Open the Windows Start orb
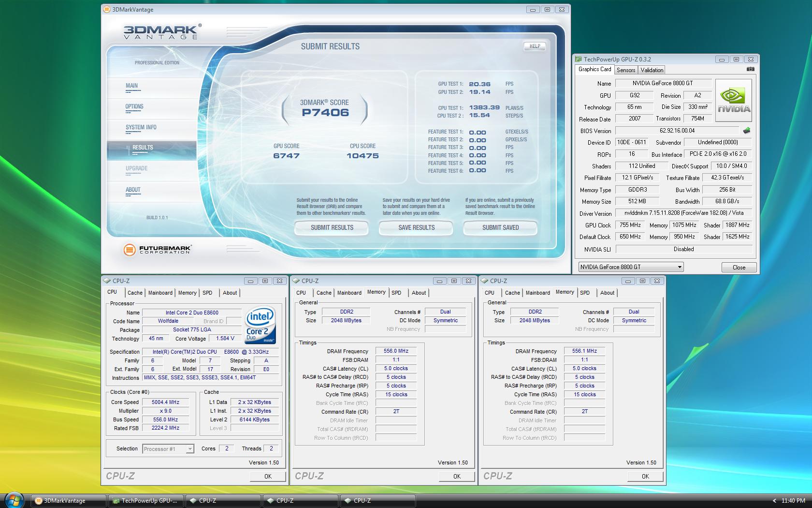This screenshot has height=508, width=812. point(14,500)
